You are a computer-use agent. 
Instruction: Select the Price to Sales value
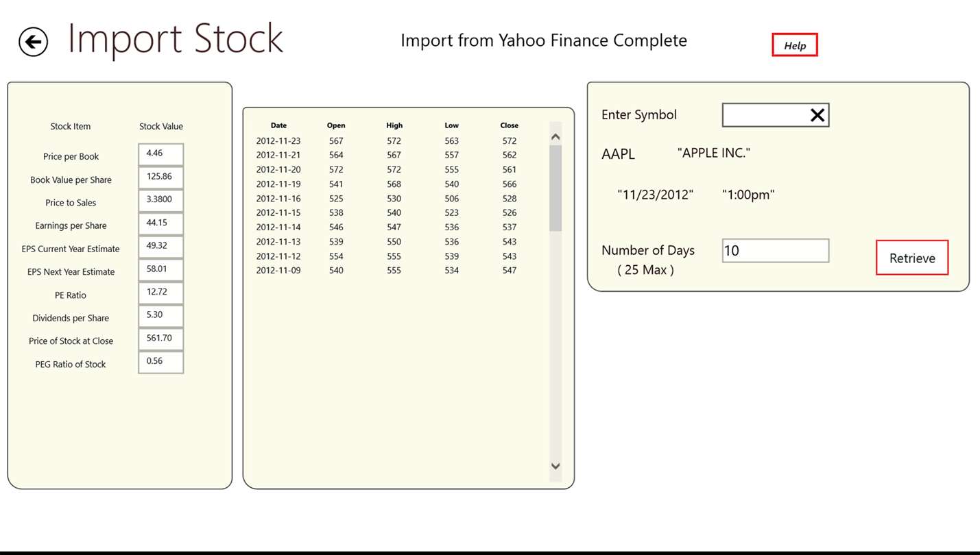[161, 200]
